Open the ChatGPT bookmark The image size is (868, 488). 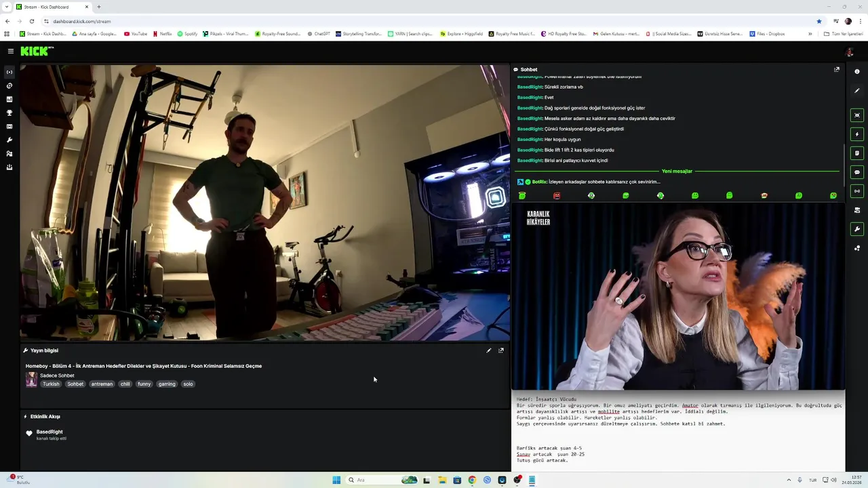pos(319,34)
